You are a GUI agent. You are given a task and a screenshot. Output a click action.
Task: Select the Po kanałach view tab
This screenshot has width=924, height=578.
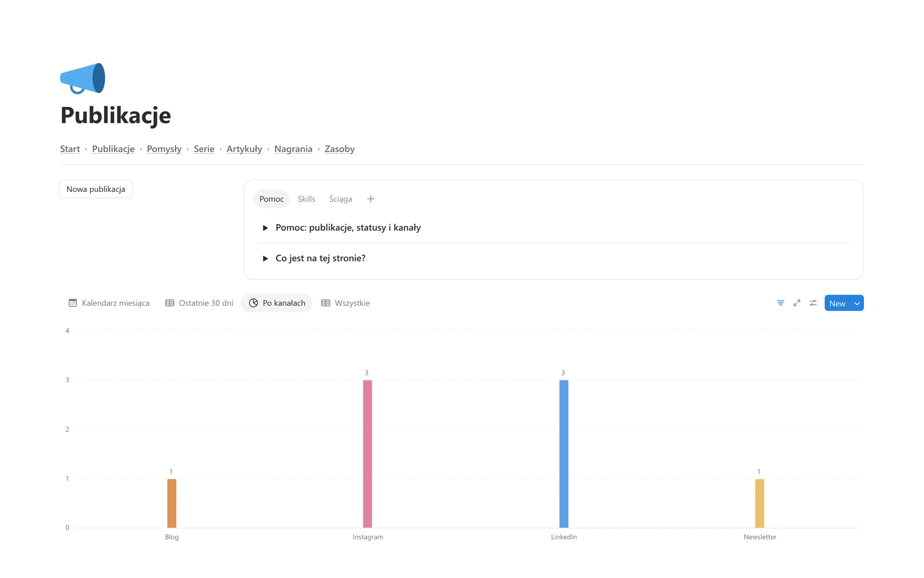pyautogui.click(x=277, y=303)
